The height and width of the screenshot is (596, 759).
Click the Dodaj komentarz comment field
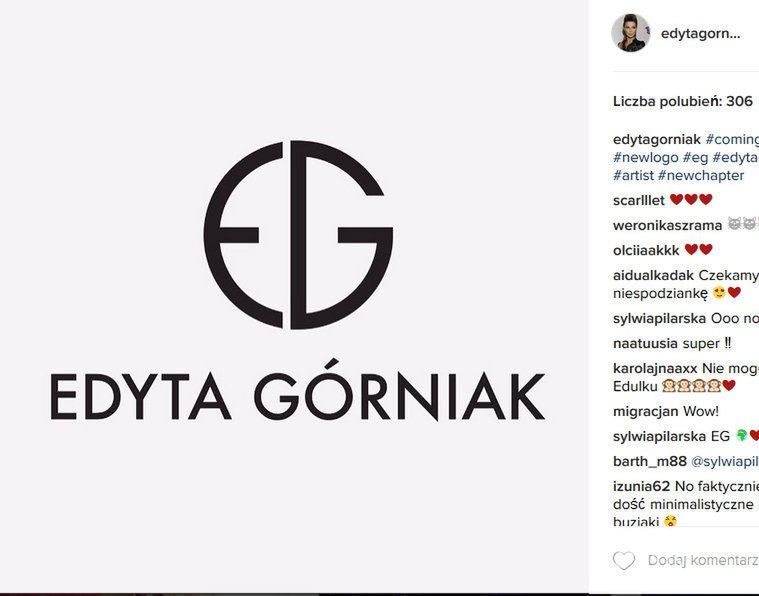click(703, 560)
